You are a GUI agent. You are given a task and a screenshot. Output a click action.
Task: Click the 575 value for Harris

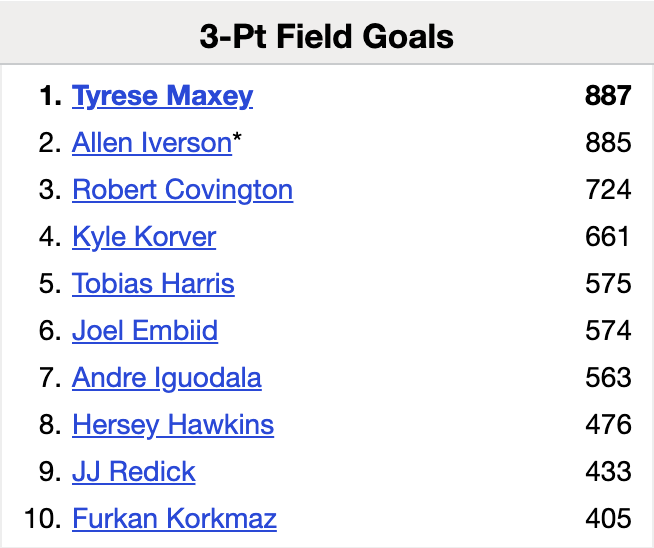608,284
